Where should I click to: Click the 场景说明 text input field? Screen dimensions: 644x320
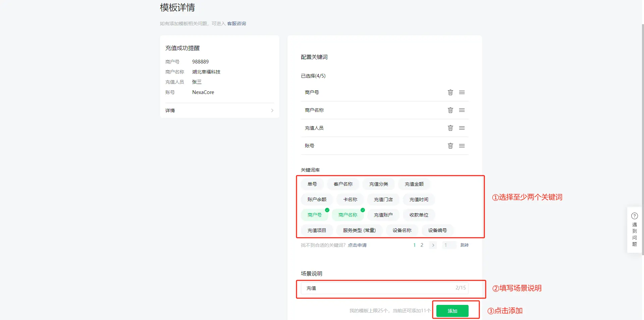(379, 288)
